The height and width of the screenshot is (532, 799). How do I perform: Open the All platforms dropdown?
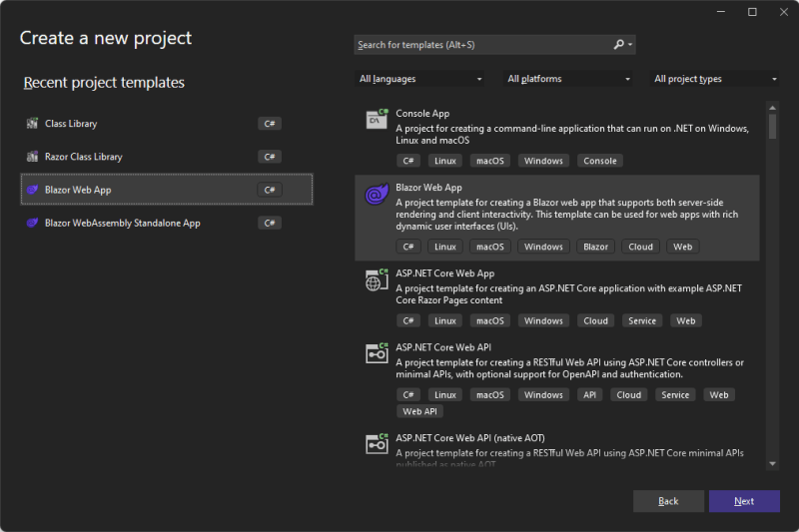pyautogui.click(x=567, y=79)
